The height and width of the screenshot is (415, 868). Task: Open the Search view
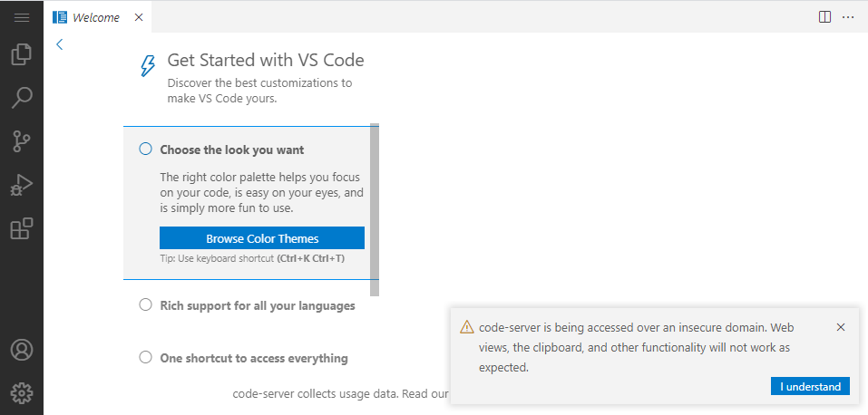tap(22, 98)
